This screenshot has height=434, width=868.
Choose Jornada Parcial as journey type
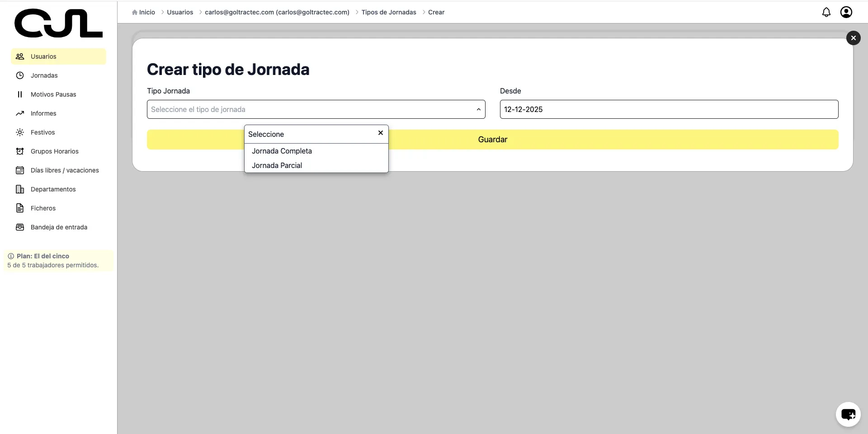tap(277, 165)
